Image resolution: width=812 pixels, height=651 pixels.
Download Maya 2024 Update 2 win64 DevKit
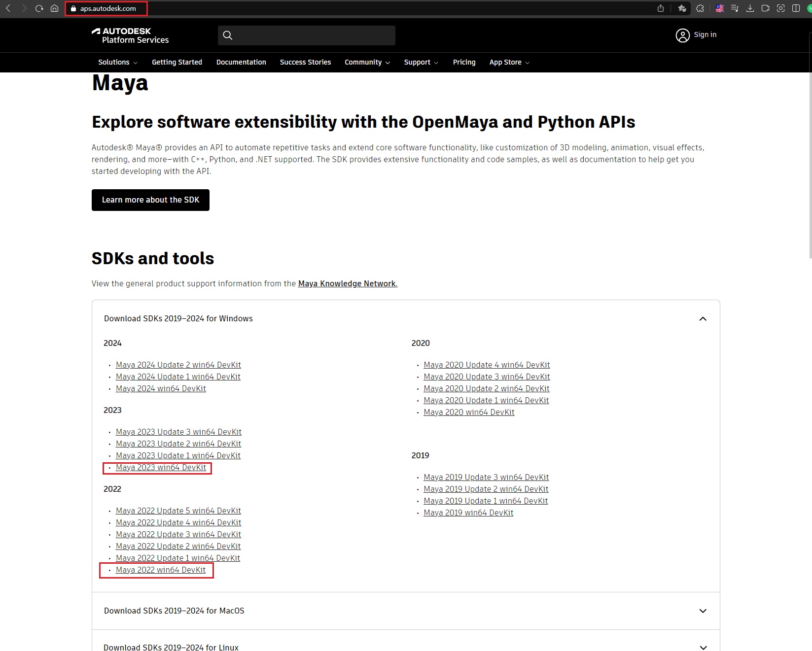(x=178, y=365)
